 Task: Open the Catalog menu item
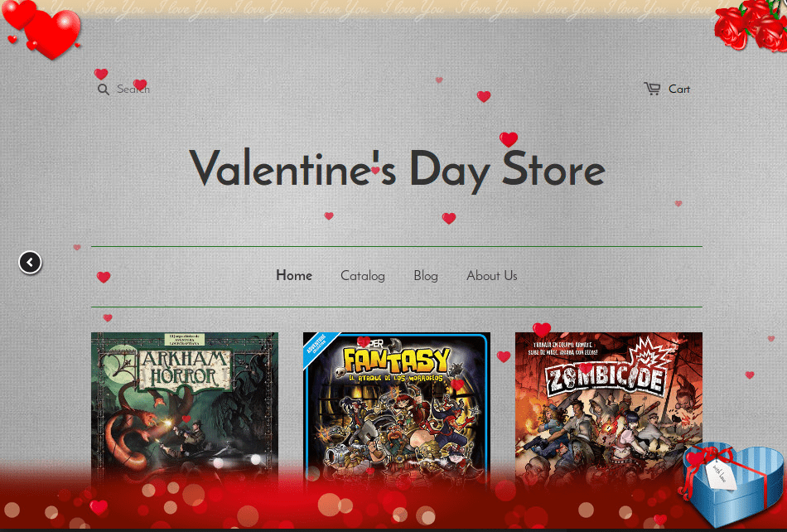tap(363, 276)
